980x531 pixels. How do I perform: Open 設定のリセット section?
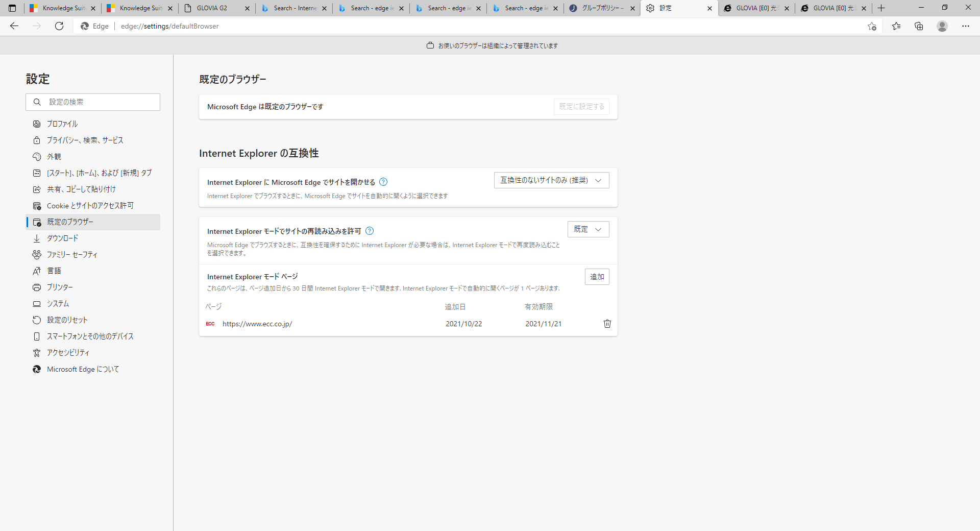(93, 320)
